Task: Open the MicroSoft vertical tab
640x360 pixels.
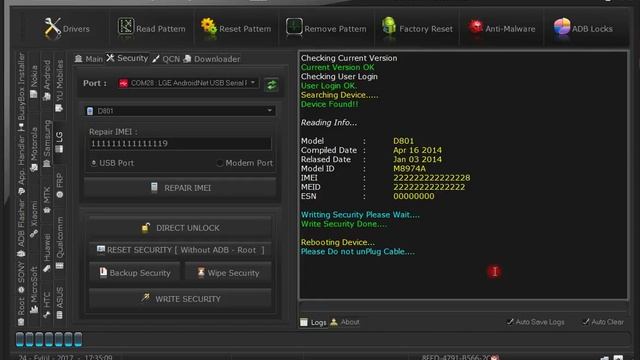Action: (x=34, y=290)
